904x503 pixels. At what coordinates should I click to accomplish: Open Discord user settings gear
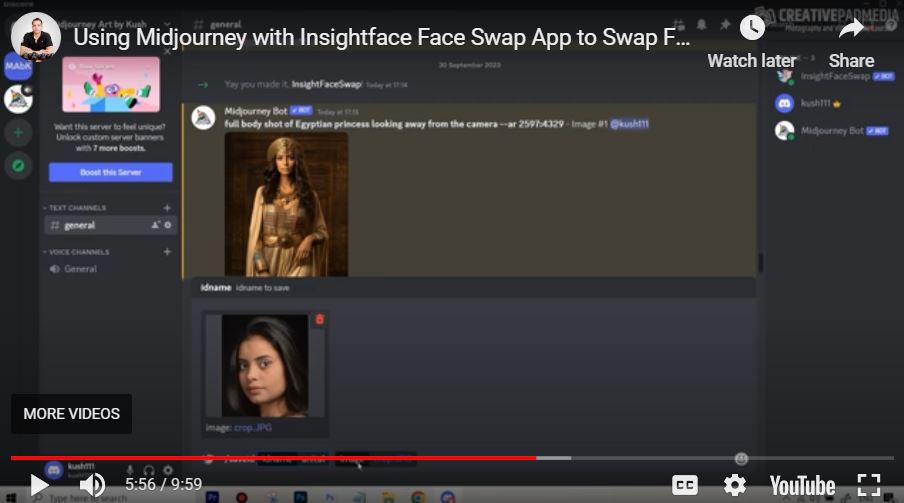pyautogui.click(x=168, y=470)
